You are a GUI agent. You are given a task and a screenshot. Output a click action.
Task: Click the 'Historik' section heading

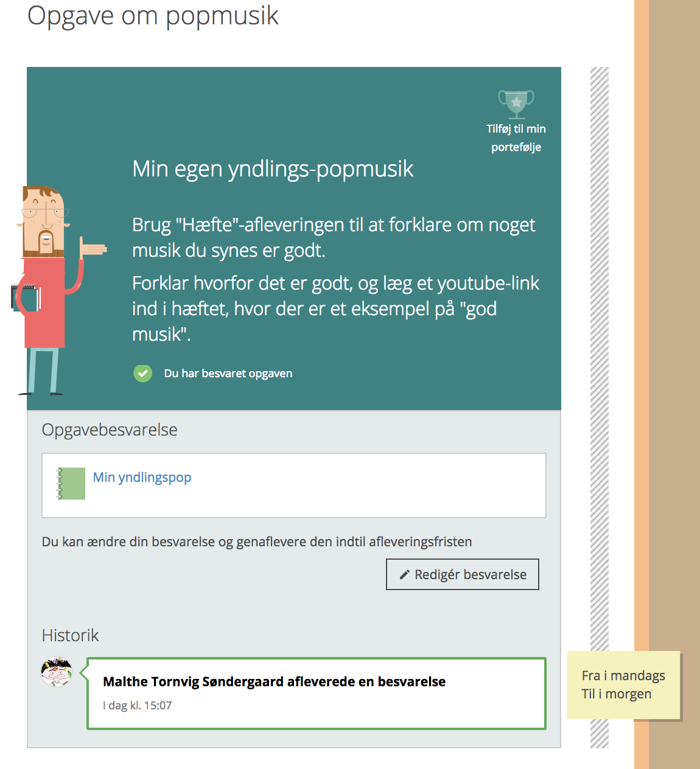[x=70, y=635]
